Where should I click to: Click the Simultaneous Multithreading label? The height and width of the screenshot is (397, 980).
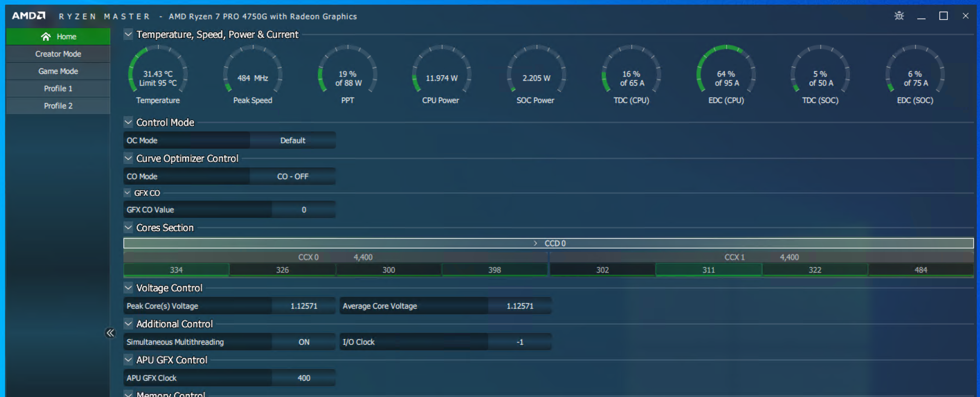tap(175, 342)
